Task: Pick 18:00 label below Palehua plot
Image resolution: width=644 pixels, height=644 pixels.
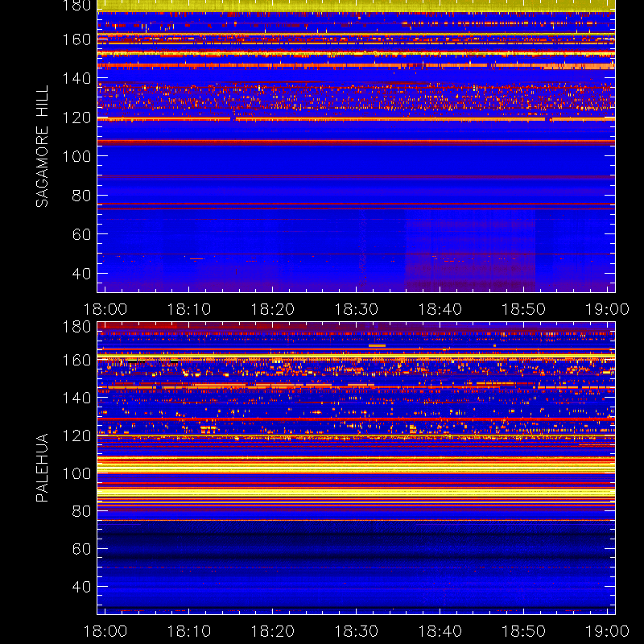Action: pos(105,631)
